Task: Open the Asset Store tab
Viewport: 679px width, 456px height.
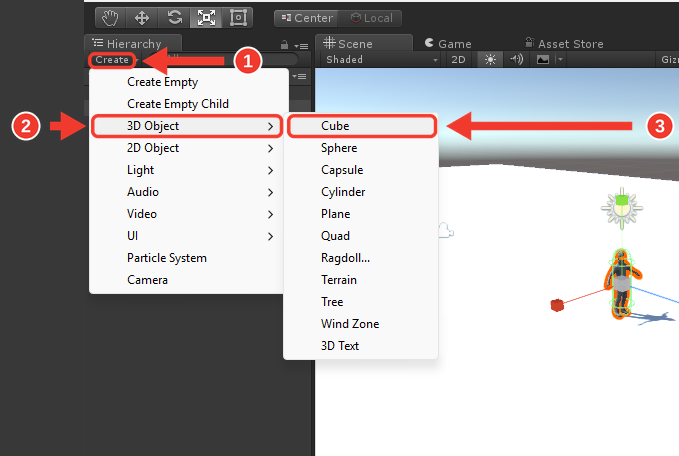Action: tap(564, 44)
